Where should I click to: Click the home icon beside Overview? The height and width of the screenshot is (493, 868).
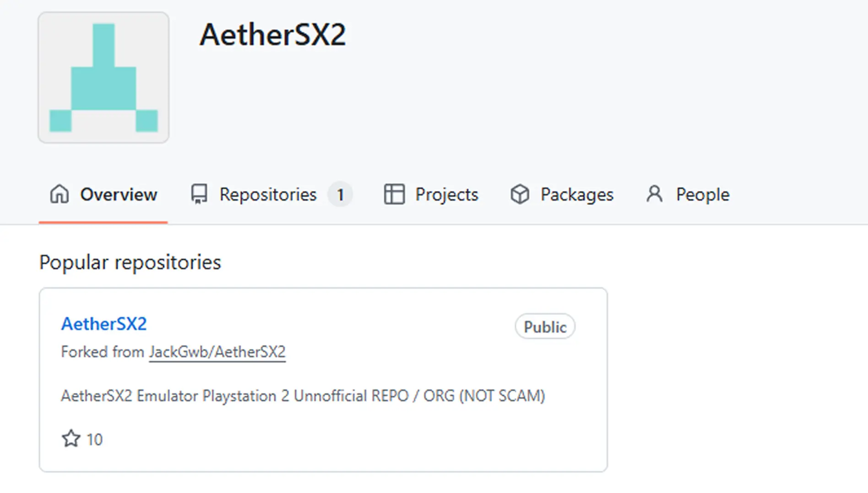(x=60, y=194)
